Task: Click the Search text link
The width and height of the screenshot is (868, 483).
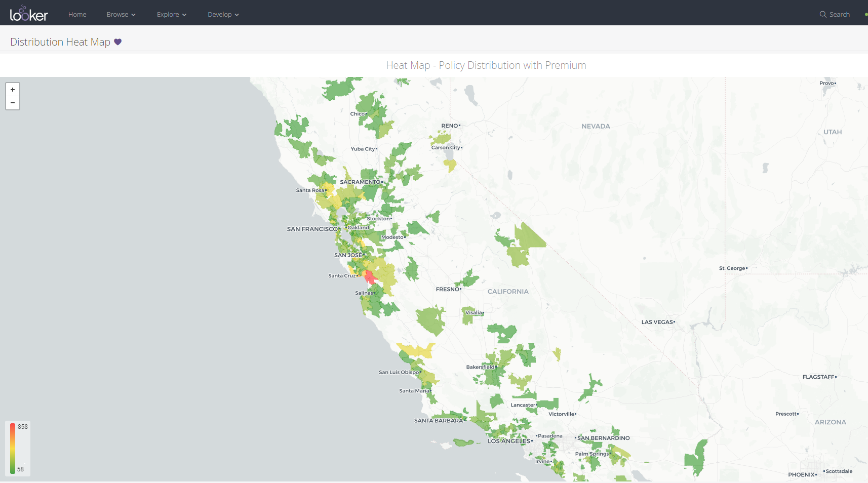Action: click(x=839, y=14)
